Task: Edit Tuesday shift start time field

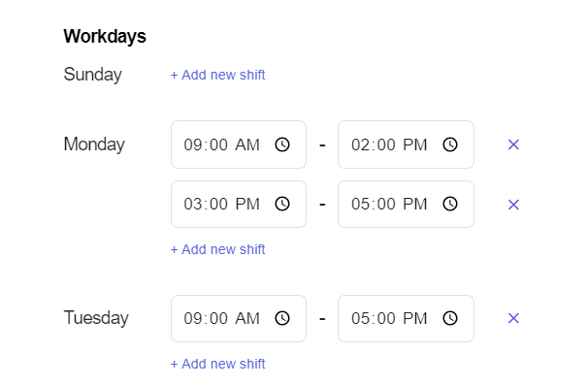Action: (x=239, y=318)
